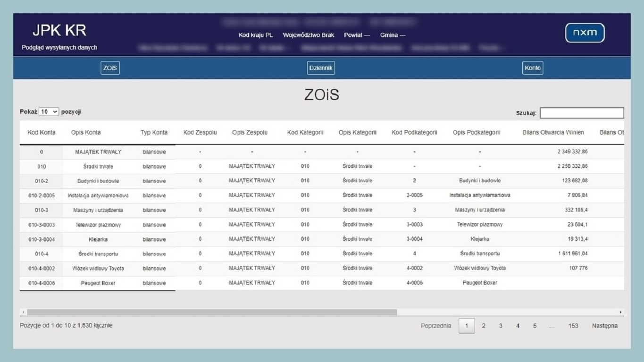
Task: Click the nxm logo icon
Action: [x=585, y=33]
